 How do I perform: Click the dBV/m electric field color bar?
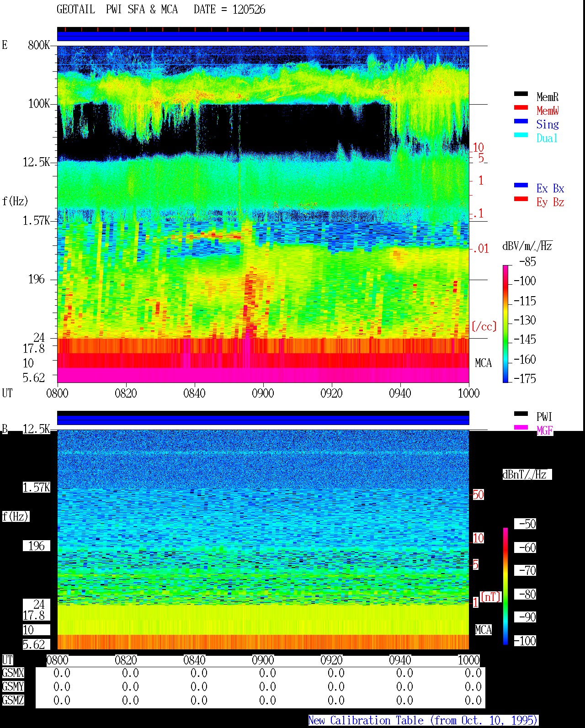point(505,324)
